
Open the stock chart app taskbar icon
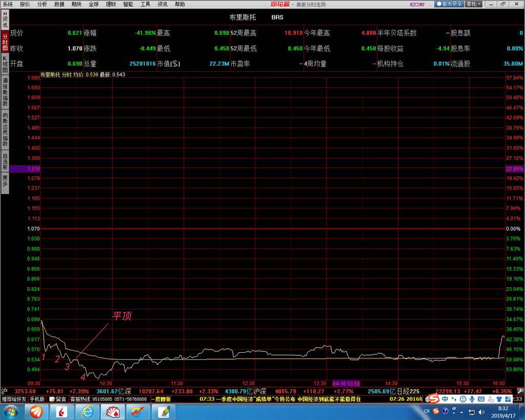point(138,412)
